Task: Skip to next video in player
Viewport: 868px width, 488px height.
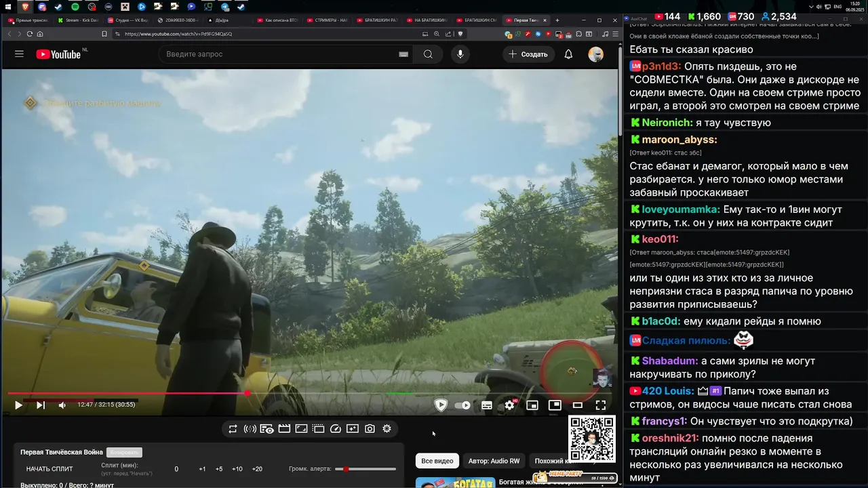Action: coord(41,405)
